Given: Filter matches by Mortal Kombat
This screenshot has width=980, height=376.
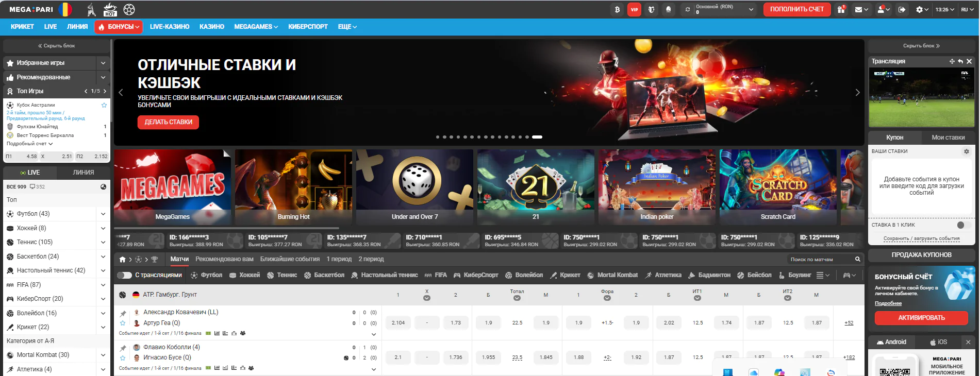Looking at the screenshot, I should (612, 275).
